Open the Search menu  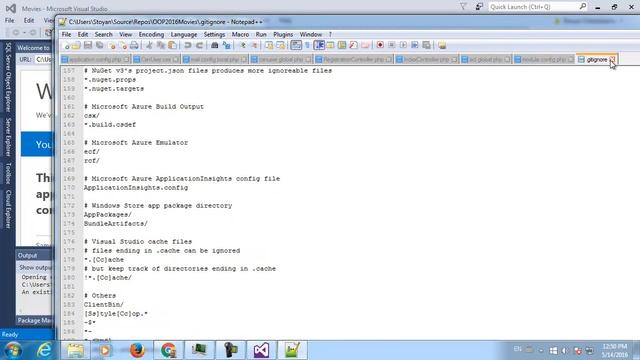[x=103, y=35]
